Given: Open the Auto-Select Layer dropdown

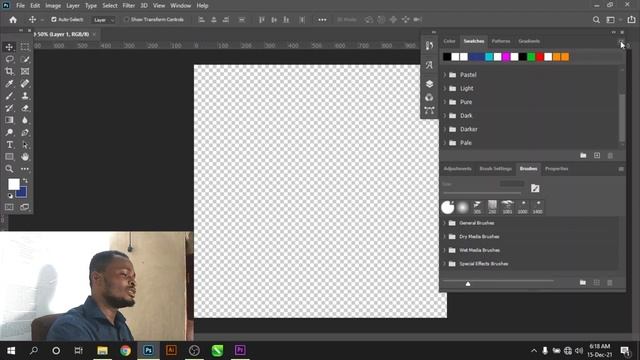Looking at the screenshot, I should 103,20.
